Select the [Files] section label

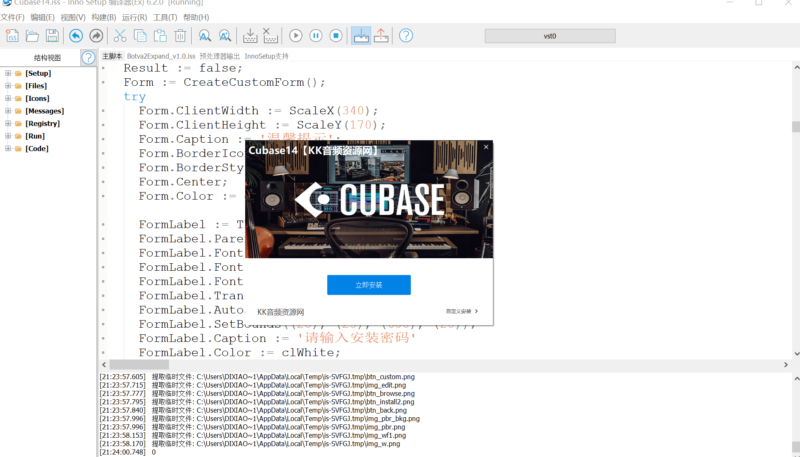pyautogui.click(x=36, y=86)
